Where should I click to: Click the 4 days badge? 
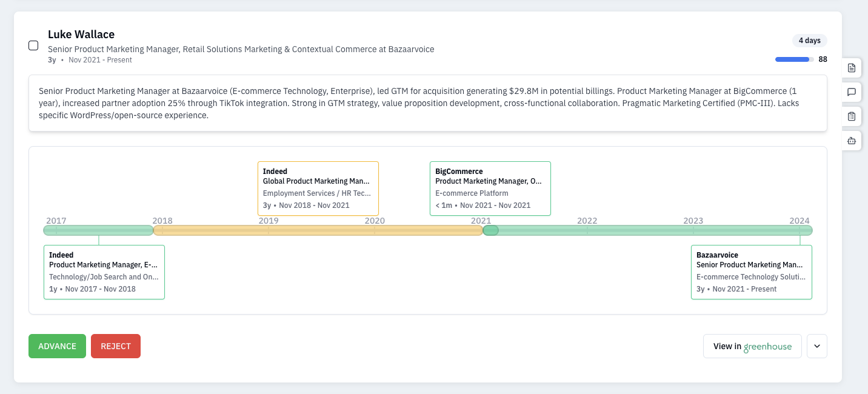click(x=809, y=41)
